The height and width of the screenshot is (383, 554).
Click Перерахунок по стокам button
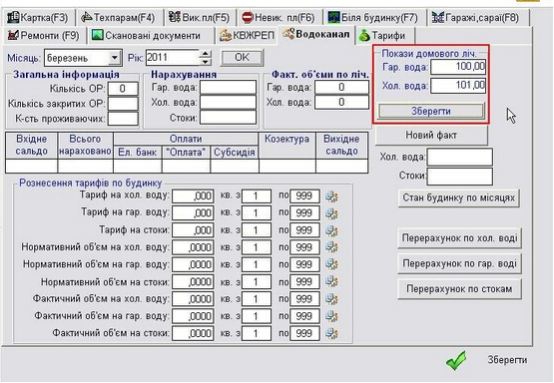click(459, 289)
